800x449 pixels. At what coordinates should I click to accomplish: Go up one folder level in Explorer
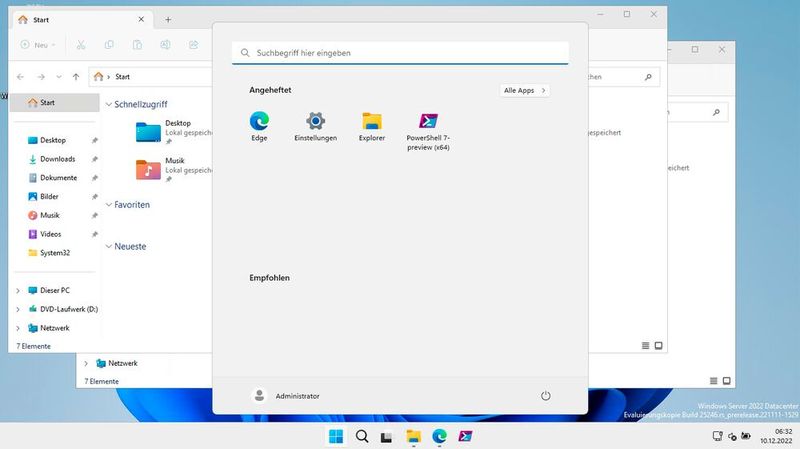(76, 77)
